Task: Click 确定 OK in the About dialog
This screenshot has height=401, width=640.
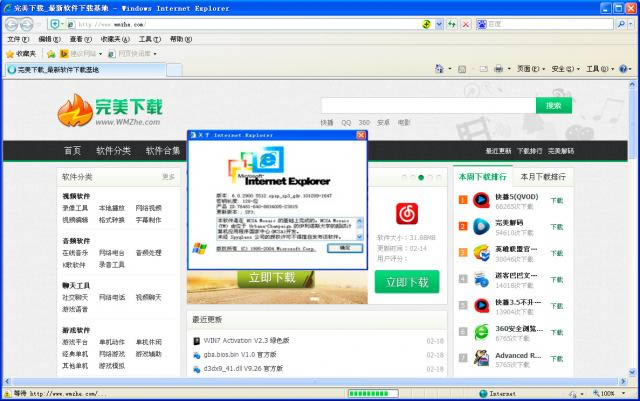Action: (345, 248)
